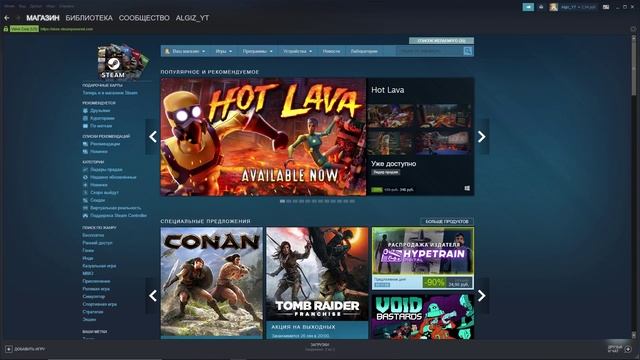Image resolution: width=640 pixels, height=360 pixels.
Task: Open friends recommendations 'Друзьями' link
Action: tap(100, 111)
